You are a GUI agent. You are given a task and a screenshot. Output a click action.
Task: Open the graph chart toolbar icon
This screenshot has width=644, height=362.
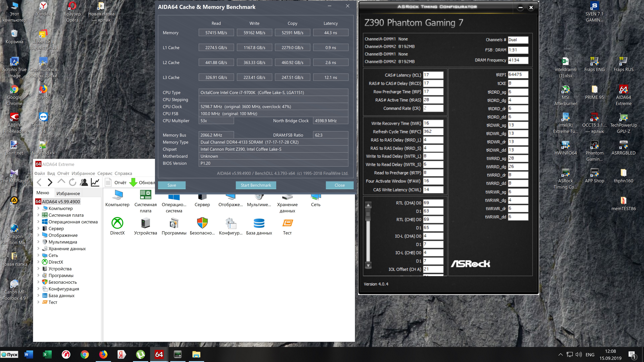(x=95, y=182)
